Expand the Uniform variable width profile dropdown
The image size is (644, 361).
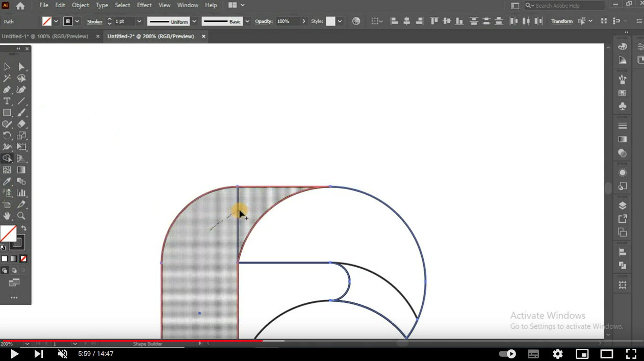pos(194,21)
